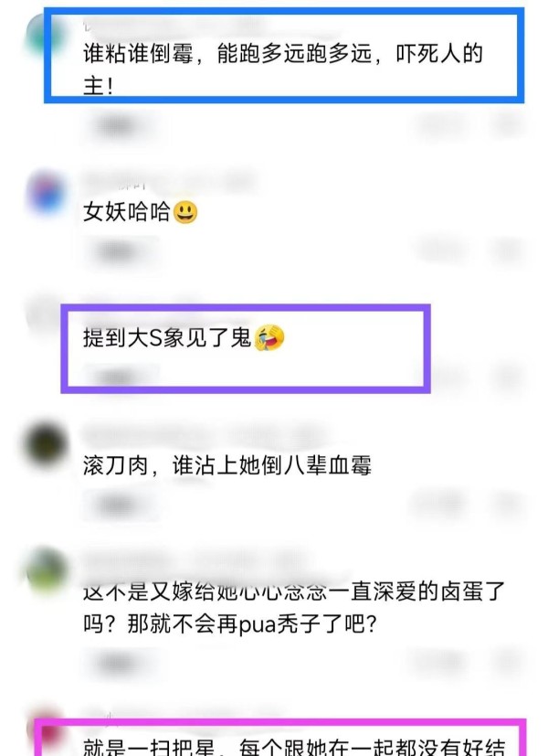548x756 pixels.
Task: Select the comment 谁粘谁倒霉，能跑多远跑多远
Action: coord(283,69)
